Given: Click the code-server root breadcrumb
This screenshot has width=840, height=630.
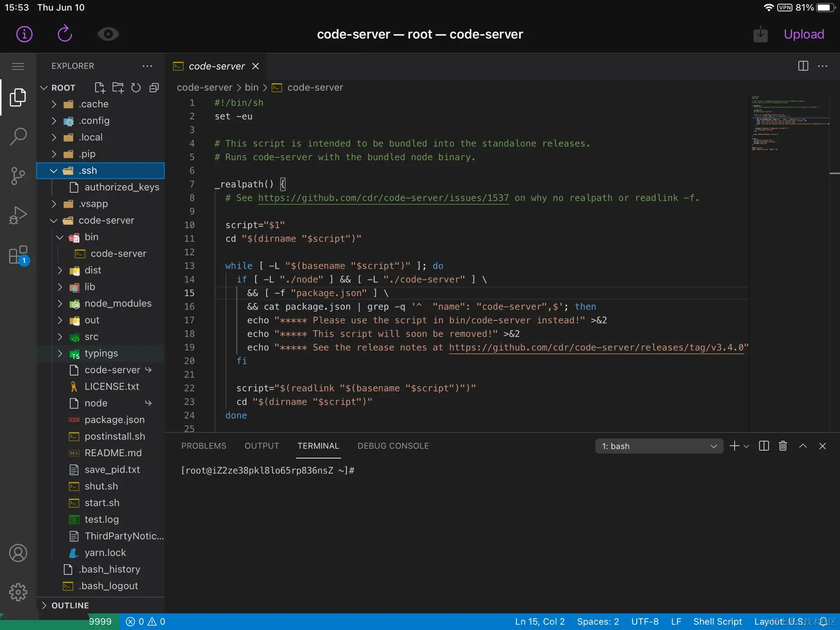Looking at the screenshot, I should point(205,87).
